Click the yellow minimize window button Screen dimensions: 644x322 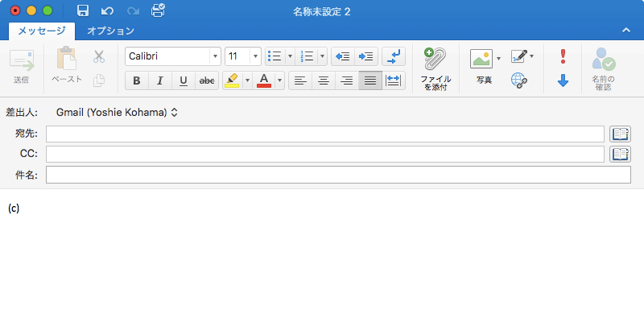tap(31, 10)
